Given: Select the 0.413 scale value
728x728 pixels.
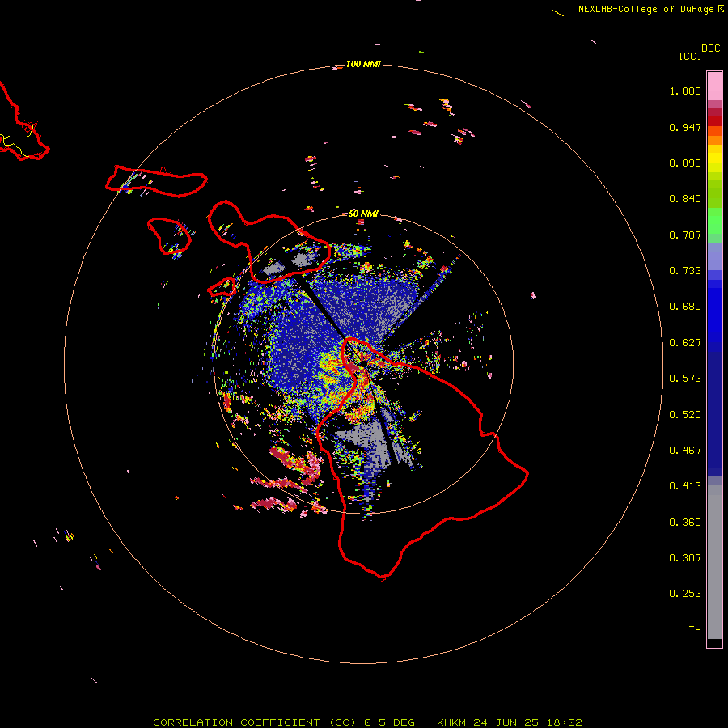Looking at the screenshot, I should pos(685,486).
